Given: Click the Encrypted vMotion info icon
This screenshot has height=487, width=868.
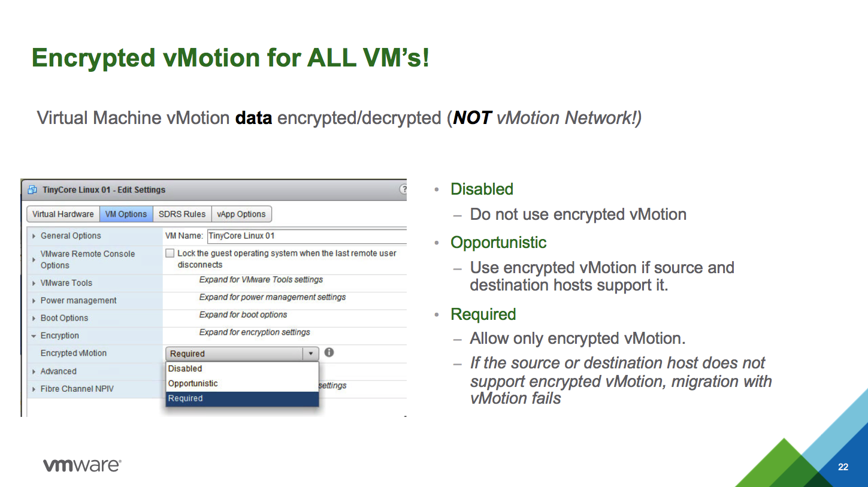Looking at the screenshot, I should [x=329, y=352].
